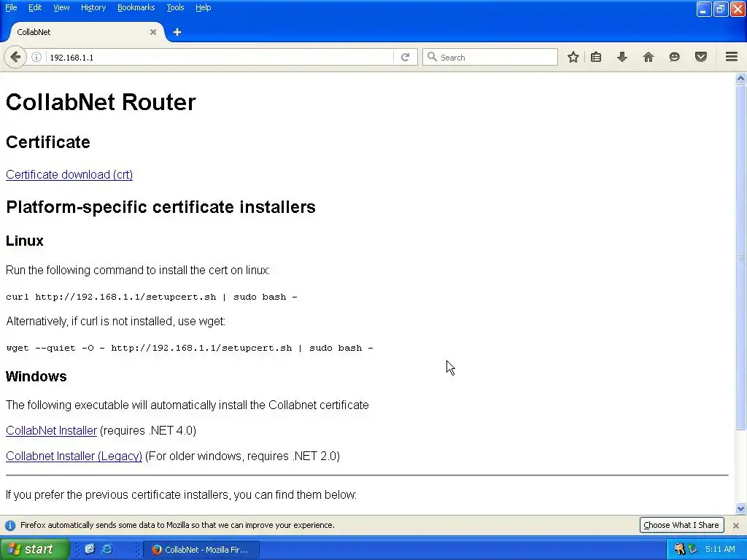This screenshot has height=560, width=747.
Task: Click the Certificate download (crt) link
Action: pos(69,175)
